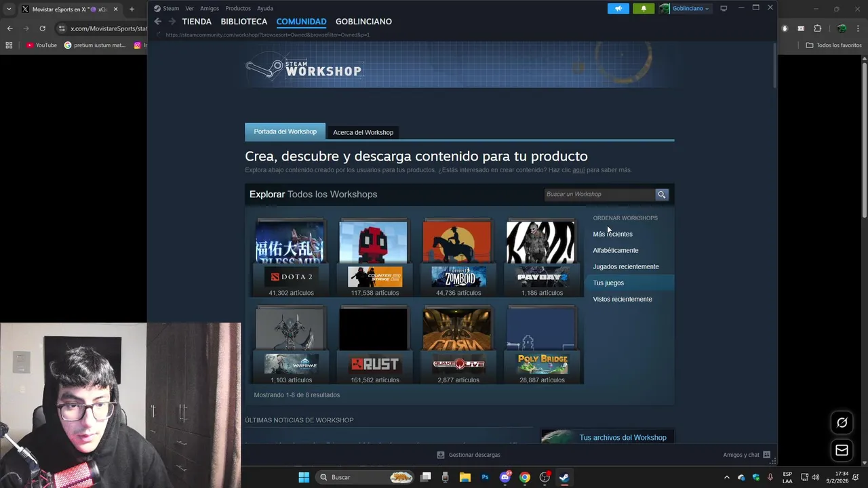Image resolution: width=868 pixels, height=488 pixels.
Task: Open Tus archivos del Workshop
Action: 623,438
